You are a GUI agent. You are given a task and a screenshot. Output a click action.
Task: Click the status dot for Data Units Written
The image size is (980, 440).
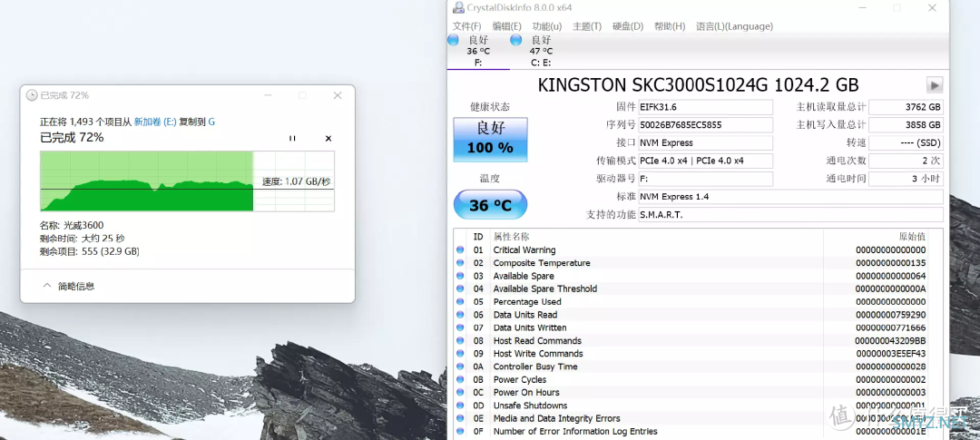(460, 328)
